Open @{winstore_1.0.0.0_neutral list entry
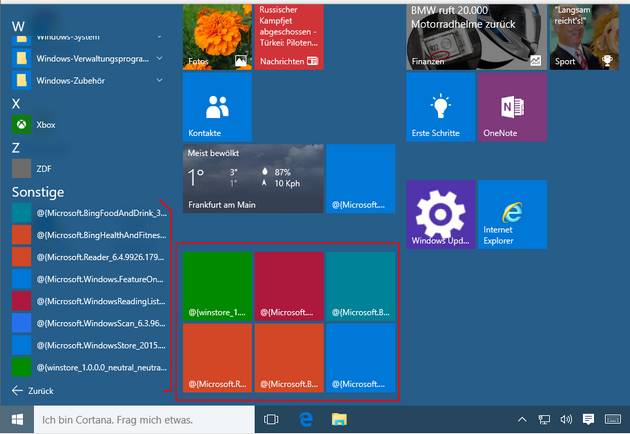630x434 pixels. [x=89, y=368]
